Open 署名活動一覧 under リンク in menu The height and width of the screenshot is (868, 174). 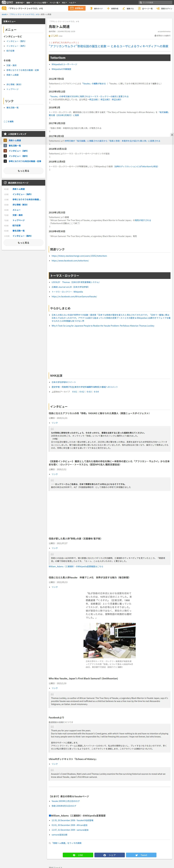[12, 108]
